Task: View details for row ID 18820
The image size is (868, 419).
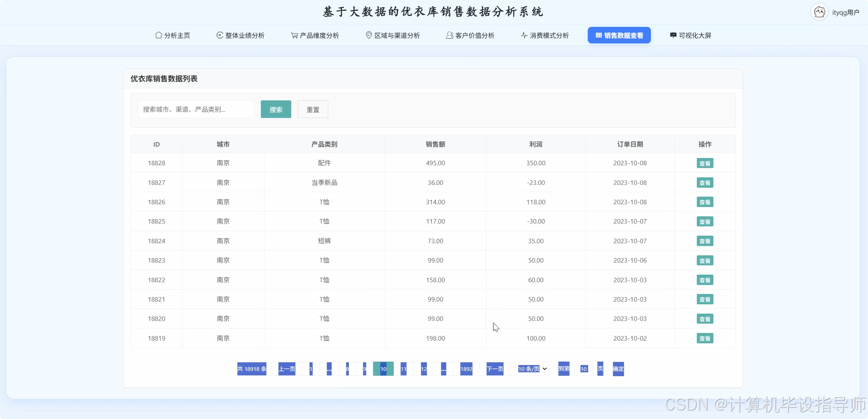Action: [x=705, y=319]
